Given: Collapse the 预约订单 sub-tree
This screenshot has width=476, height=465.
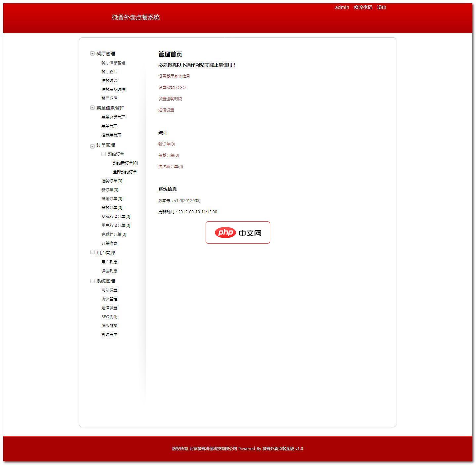Looking at the screenshot, I should [x=104, y=154].
